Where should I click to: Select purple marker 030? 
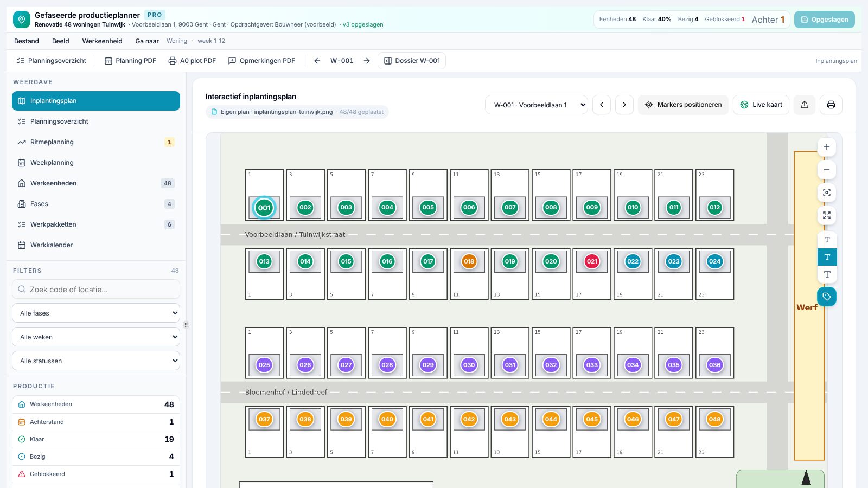[469, 365]
